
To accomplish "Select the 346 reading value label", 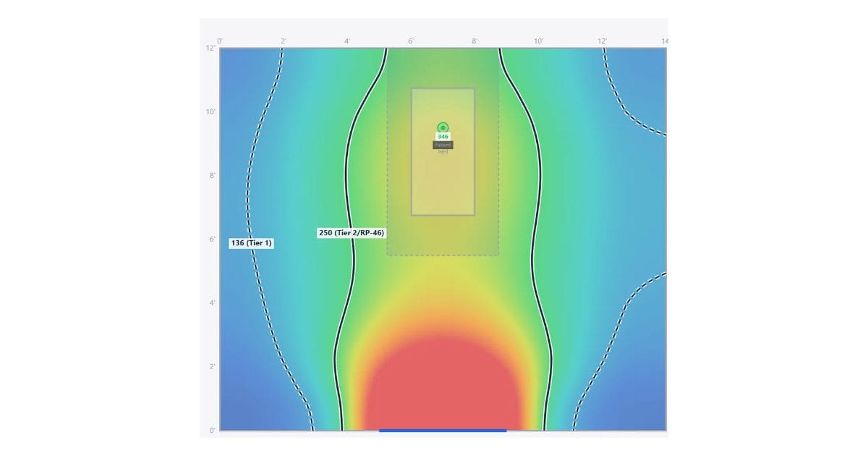I will [x=443, y=137].
